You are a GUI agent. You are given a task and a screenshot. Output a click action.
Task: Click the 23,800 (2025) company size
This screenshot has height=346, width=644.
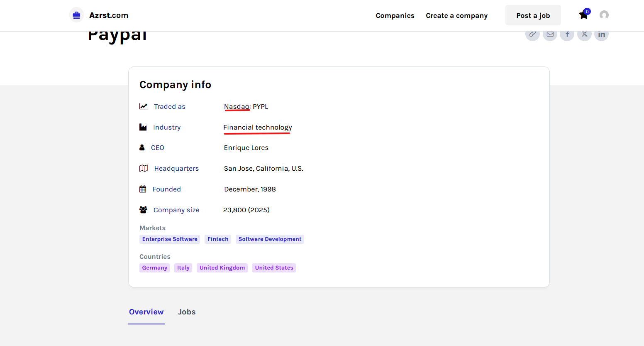[x=246, y=210]
